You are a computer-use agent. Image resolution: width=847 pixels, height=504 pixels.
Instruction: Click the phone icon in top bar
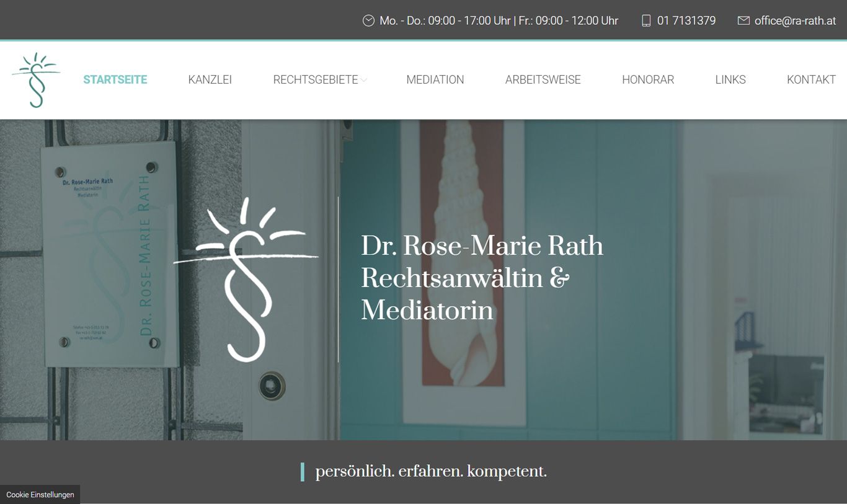pyautogui.click(x=646, y=20)
